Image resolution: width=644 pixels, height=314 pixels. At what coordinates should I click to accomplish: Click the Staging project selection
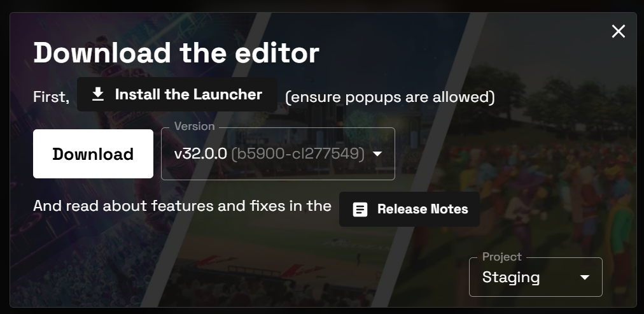(x=536, y=277)
